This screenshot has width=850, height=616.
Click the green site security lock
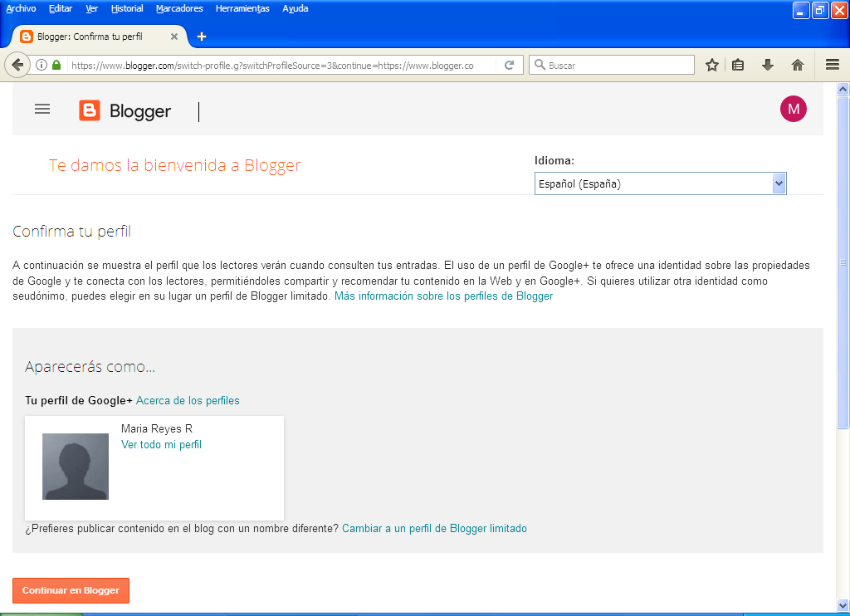coord(56,64)
